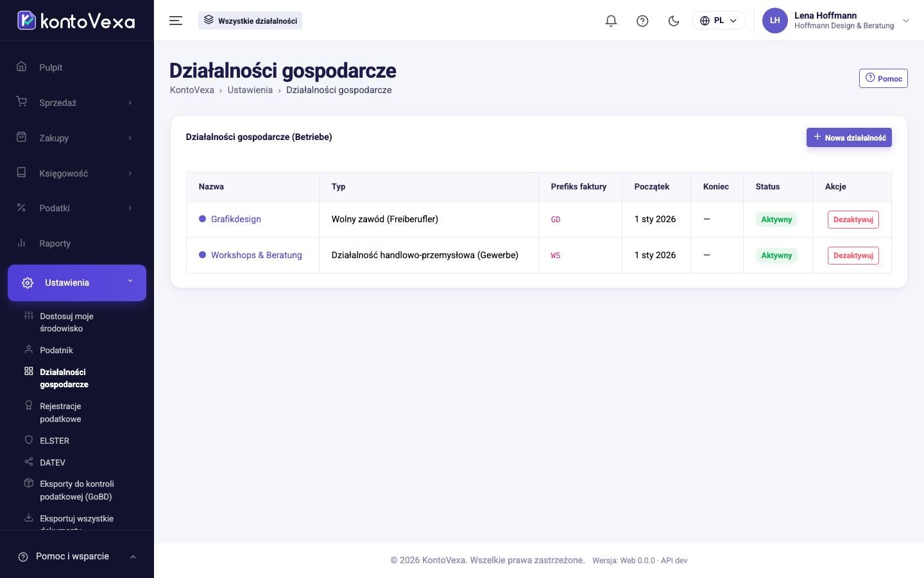This screenshot has height=578, width=924.
Task: Click the Zakupy shopping bag icon
Action: tap(21, 137)
